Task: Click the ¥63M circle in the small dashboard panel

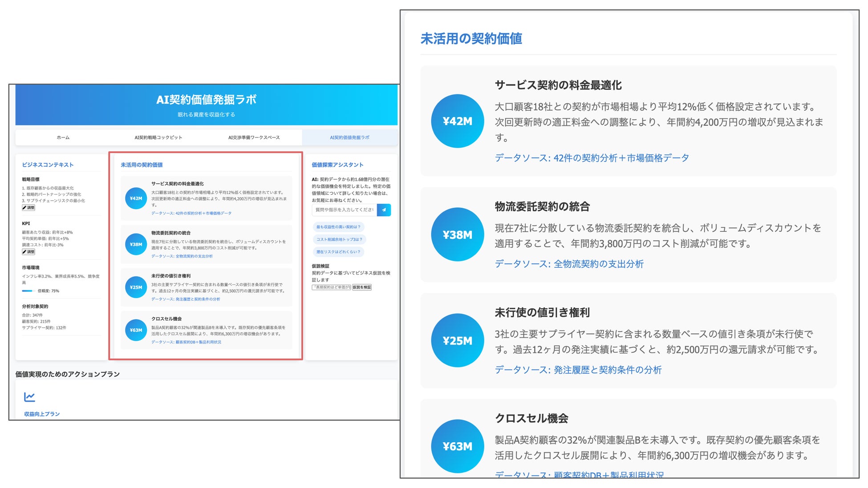Action: pos(136,330)
